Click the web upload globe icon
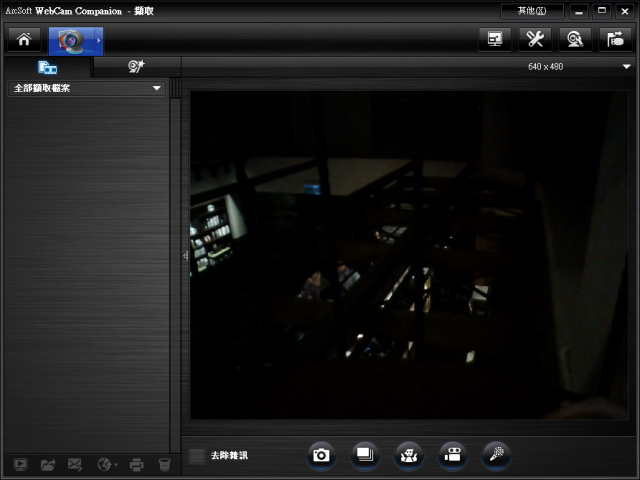The width and height of the screenshot is (640, 480). point(107,464)
